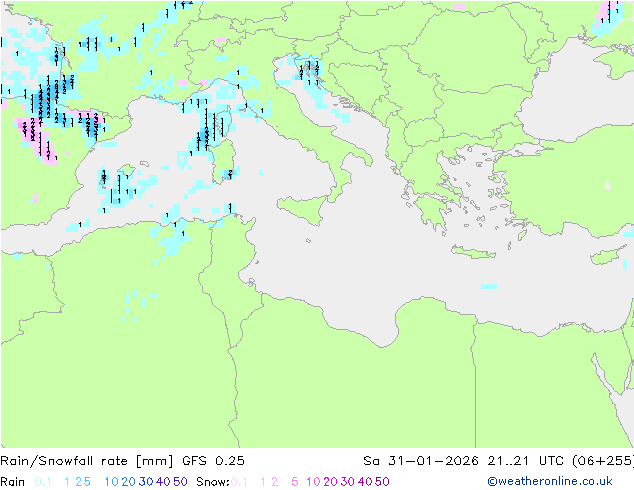Screen dimensions: 634x490
Task: Select the 'Rain/Snowfall rate [mm] GFS 0.25' title
Action: [122, 461]
